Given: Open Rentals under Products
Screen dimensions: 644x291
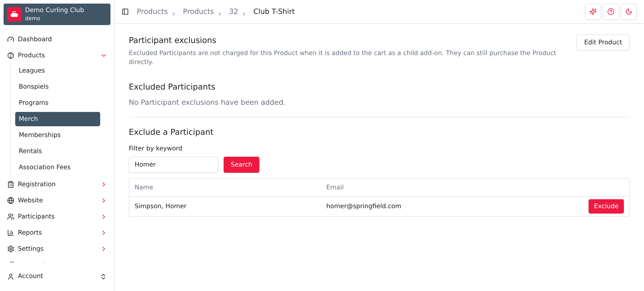Looking at the screenshot, I should 57,151.
